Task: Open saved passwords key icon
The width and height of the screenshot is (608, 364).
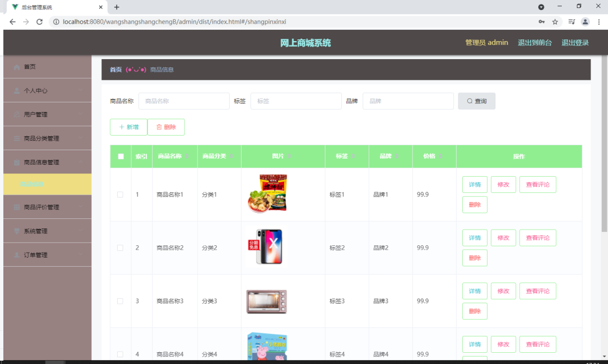Action: tap(542, 22)
